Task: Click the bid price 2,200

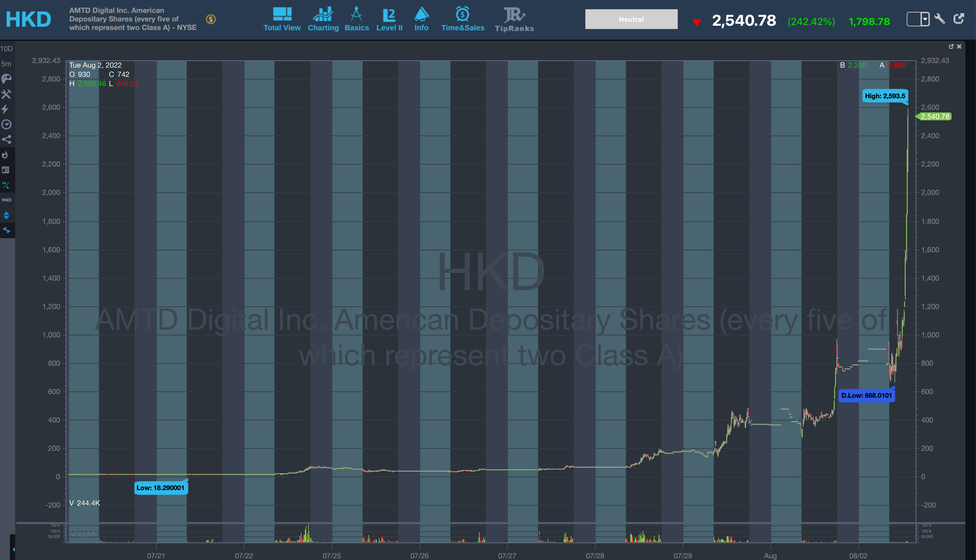Action: [x=857, y=65]
